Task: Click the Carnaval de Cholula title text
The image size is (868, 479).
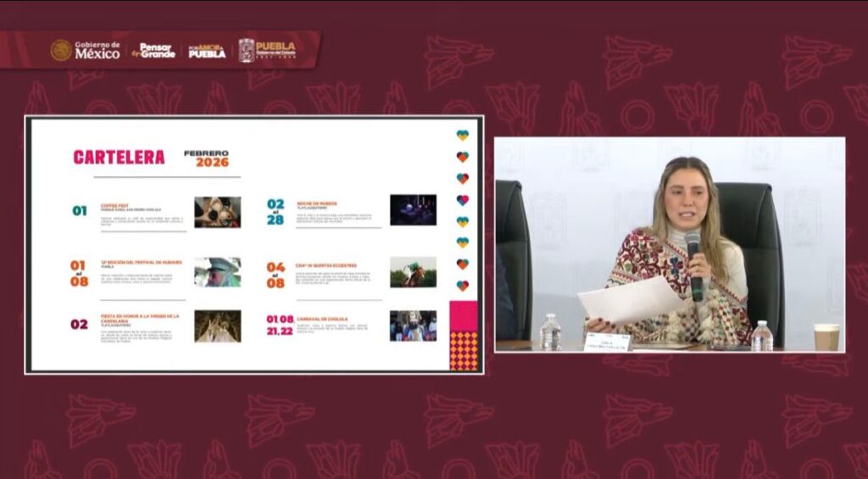Action: [x=322, y=320]
